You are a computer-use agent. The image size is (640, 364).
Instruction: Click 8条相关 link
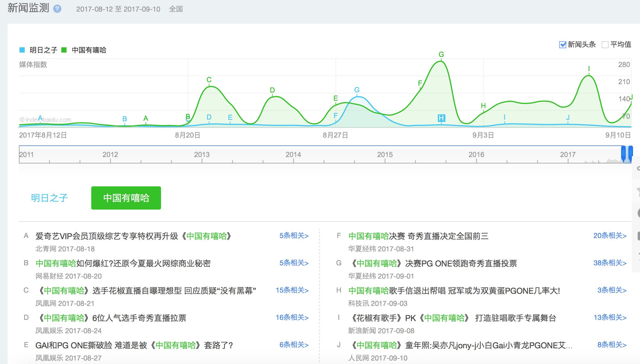(x=612, y=345)
